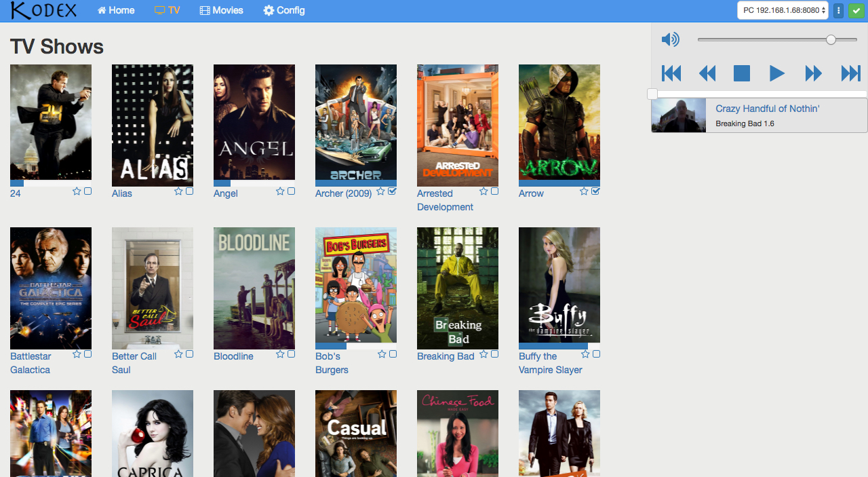
Task: Open the Arrested Development title link
Action: coord(445,200)
